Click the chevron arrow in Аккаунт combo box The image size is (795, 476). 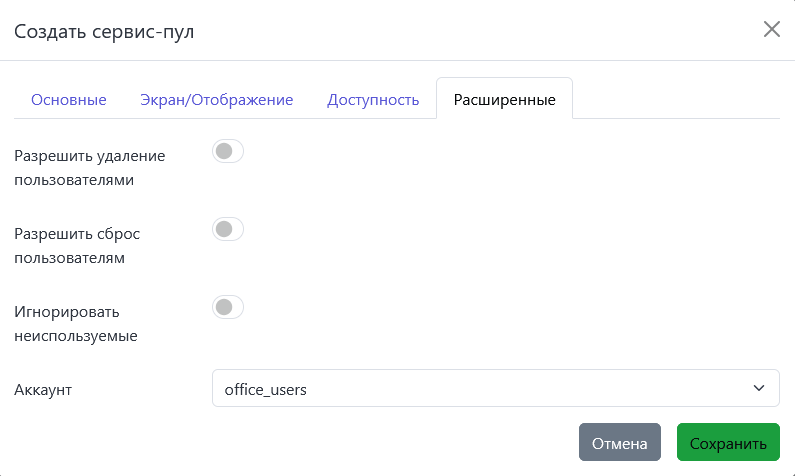click(758, 389)
